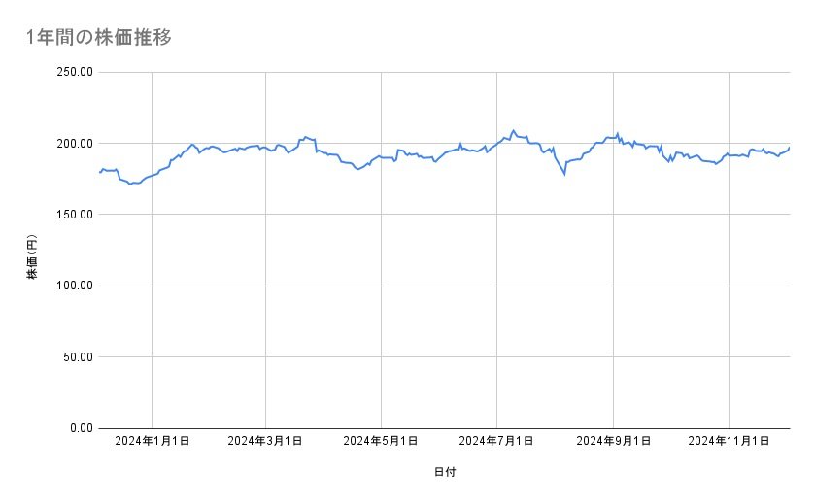Click the 0.00 y-axis label
The height and width of the screenshot is (504, 815).
click(80, 428)
